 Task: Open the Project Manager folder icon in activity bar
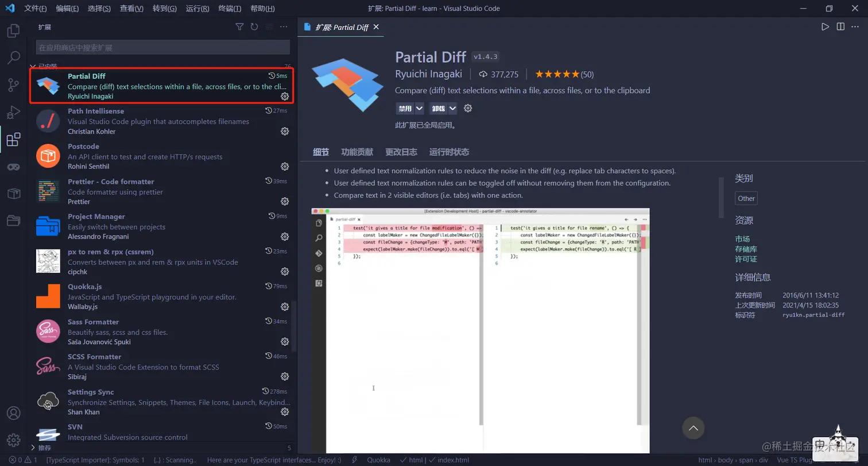click(x=14, y=221)
